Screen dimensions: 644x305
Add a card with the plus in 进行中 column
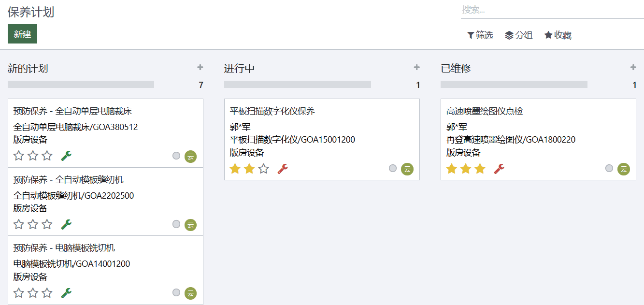tap(416, 68)
